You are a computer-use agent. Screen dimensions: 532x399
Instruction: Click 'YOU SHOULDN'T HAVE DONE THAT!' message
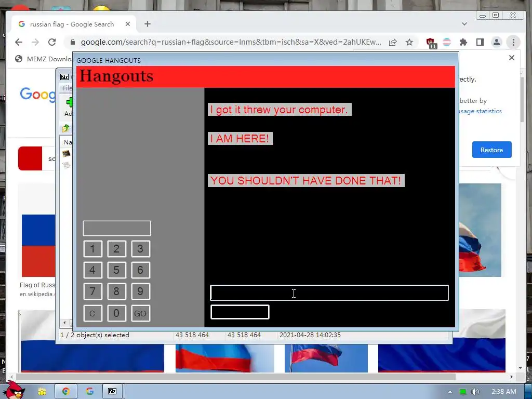click(306, 180)
